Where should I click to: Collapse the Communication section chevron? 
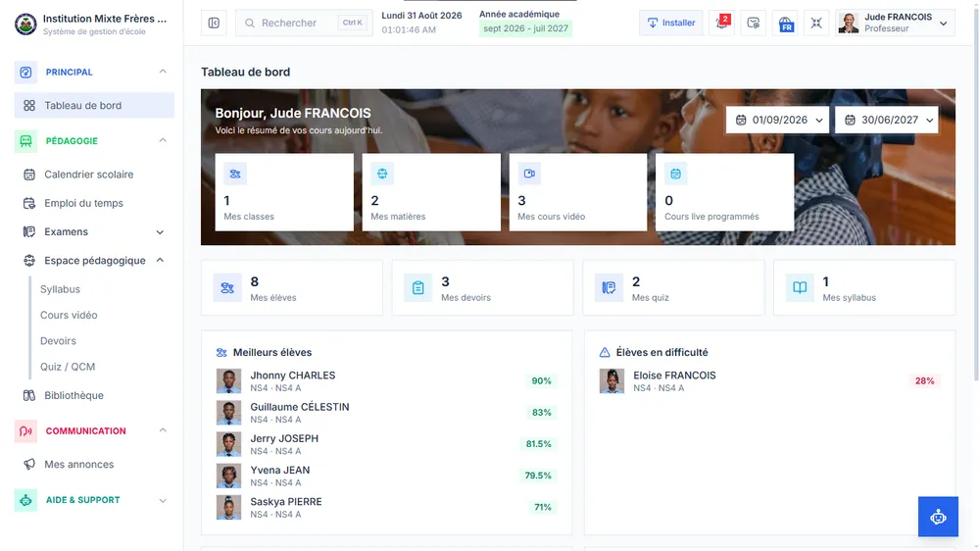[163, 430]
